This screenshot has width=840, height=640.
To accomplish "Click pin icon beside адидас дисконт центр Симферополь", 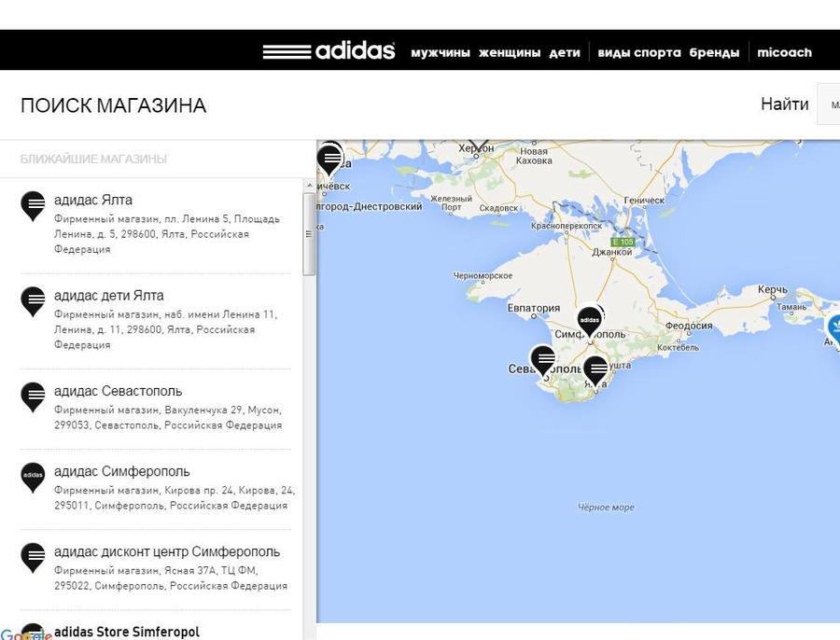I will 33,558.
